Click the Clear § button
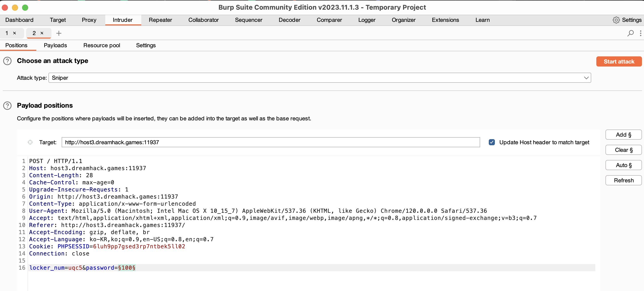Viewport: 644px width, 291px height. click(x=623, y=150)
